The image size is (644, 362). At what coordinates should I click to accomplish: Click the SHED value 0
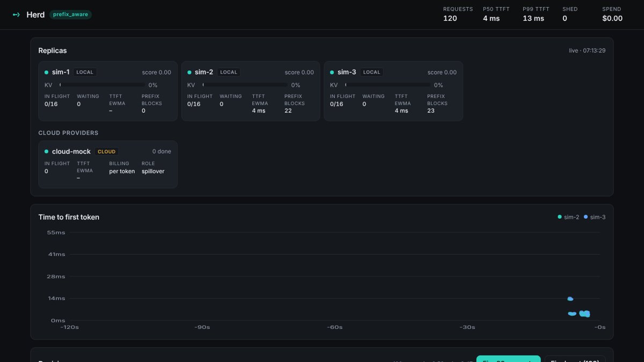(x=565, y=18)
